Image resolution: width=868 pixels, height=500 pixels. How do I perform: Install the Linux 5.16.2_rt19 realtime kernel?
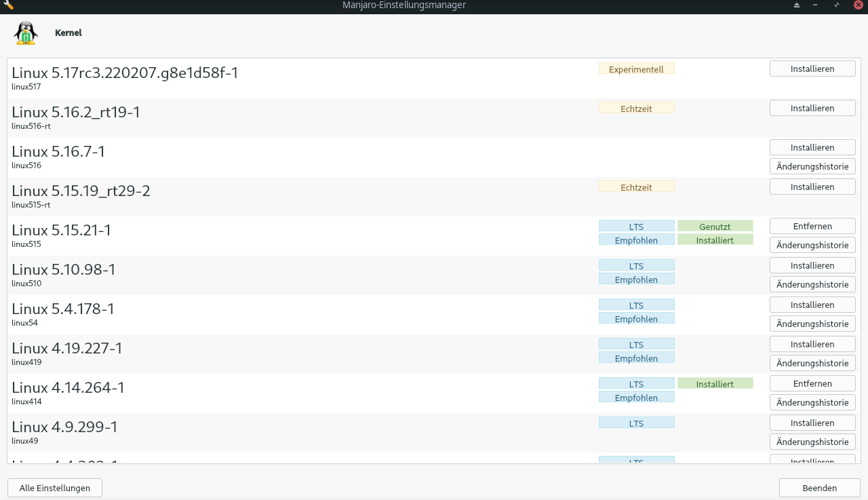point(812,107)
